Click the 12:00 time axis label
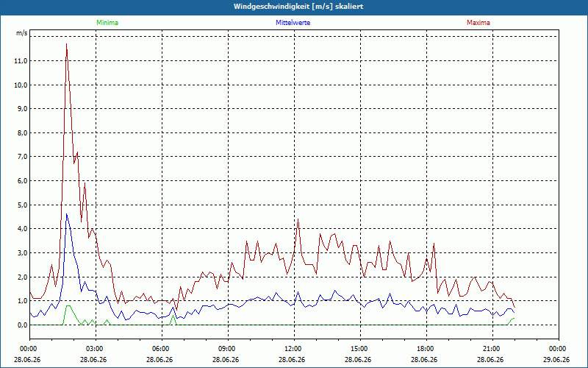This screenshot has height=368, width=588. coord(292,349)
